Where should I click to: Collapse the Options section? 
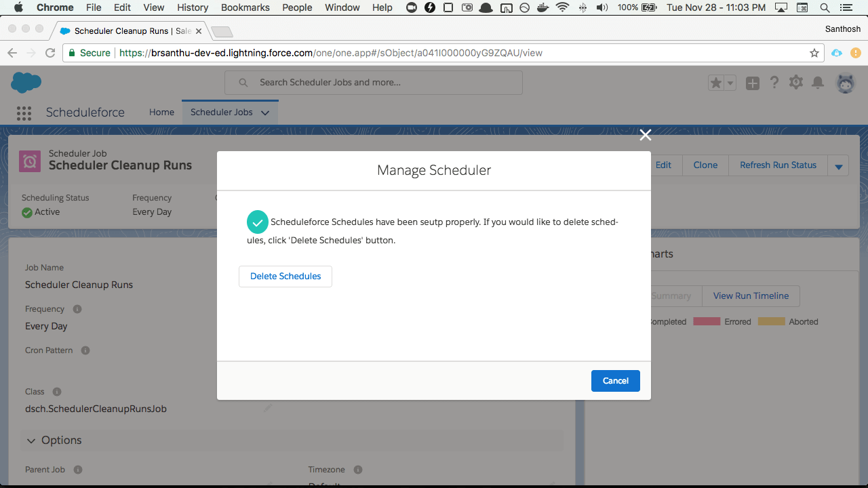pos(31,441)
